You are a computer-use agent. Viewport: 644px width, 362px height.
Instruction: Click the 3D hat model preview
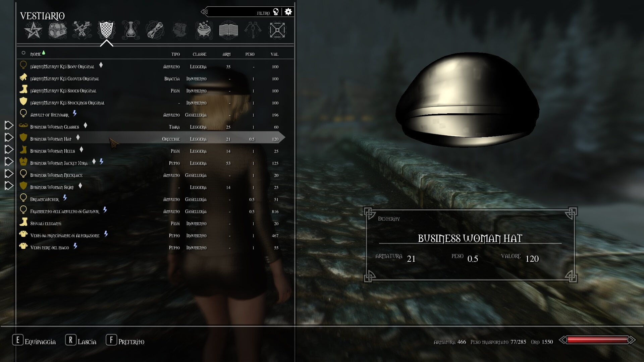[467, 100]
